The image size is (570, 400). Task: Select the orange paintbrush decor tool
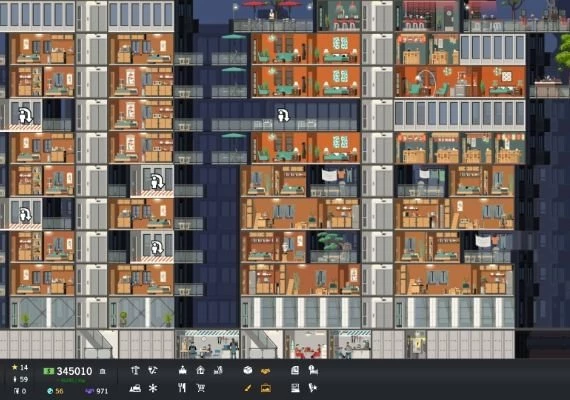tap(248, 388)
